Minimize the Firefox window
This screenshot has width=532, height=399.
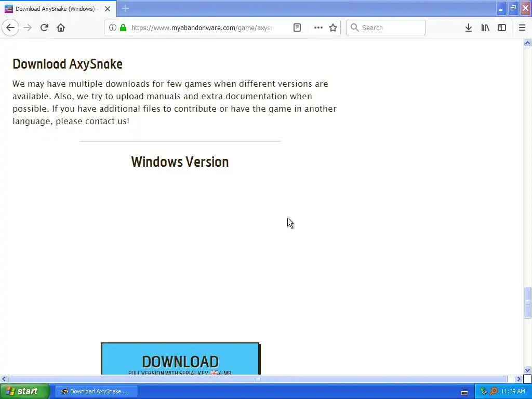point(501,8)
